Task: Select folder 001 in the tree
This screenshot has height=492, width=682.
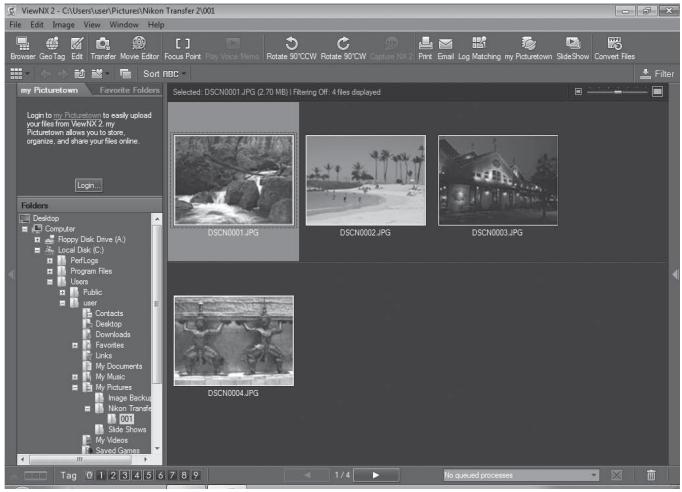Action: pos(126,419)
